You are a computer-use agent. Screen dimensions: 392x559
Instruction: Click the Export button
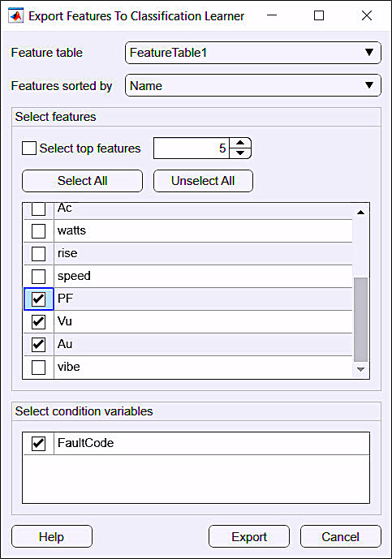pos(249,536)
